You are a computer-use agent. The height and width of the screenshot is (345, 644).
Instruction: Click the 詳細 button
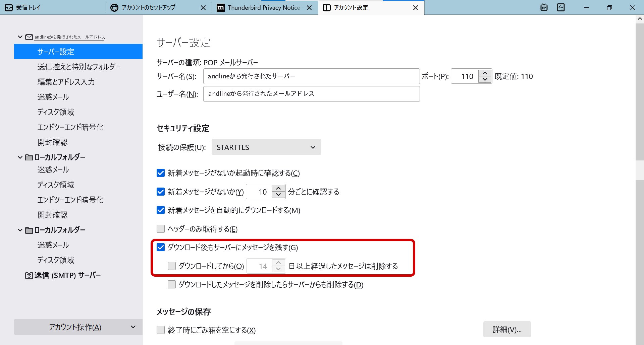point(506,330)
